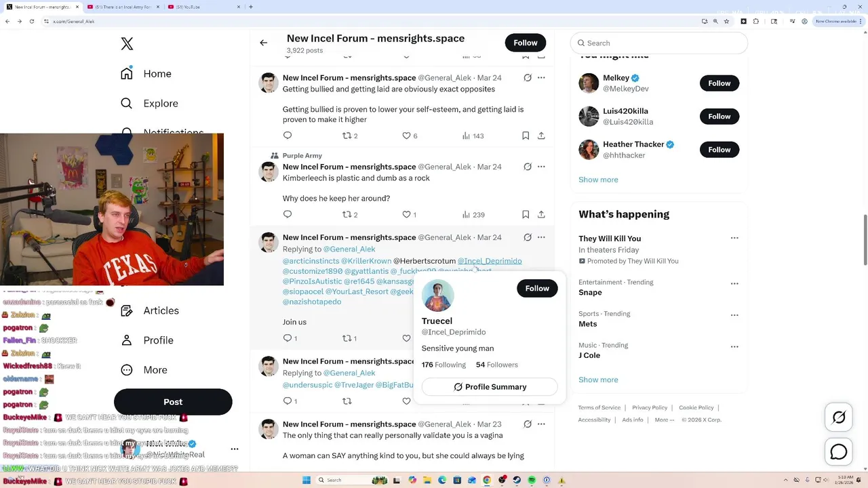This screenshot has width=868, height=488.
Task: Open the @undersuspic mention
Action: pyautogui.click(x=307, y=385)
